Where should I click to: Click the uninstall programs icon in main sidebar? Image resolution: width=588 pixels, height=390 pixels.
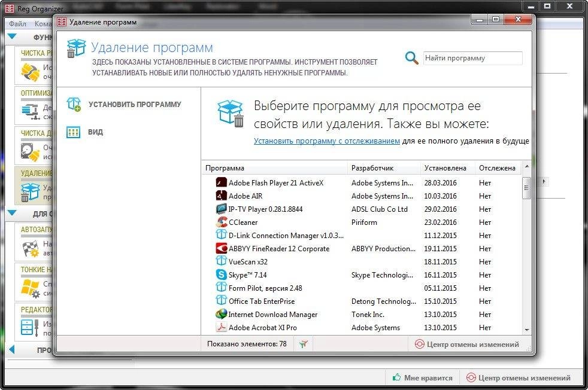tap(30, 192)
